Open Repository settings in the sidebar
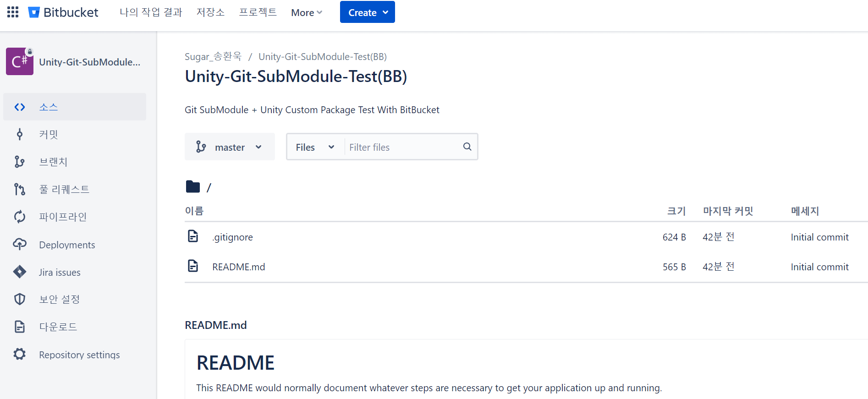Screen dimensions: 868x399 75,355
